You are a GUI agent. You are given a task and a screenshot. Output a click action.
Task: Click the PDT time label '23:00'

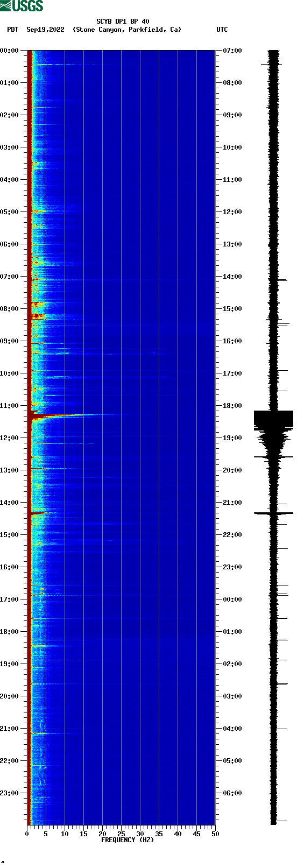point(10,793)
